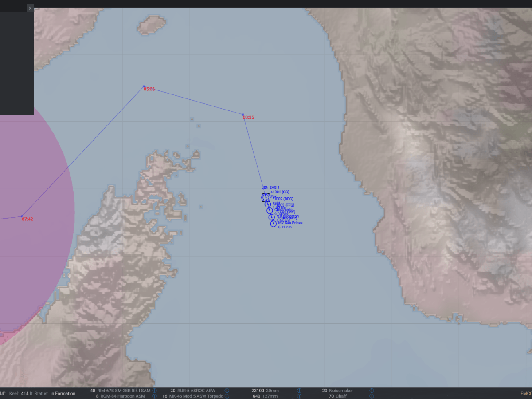Open info icon for RIM-67B SM-2ER SAM
The image size is (532, 399).
155,391
